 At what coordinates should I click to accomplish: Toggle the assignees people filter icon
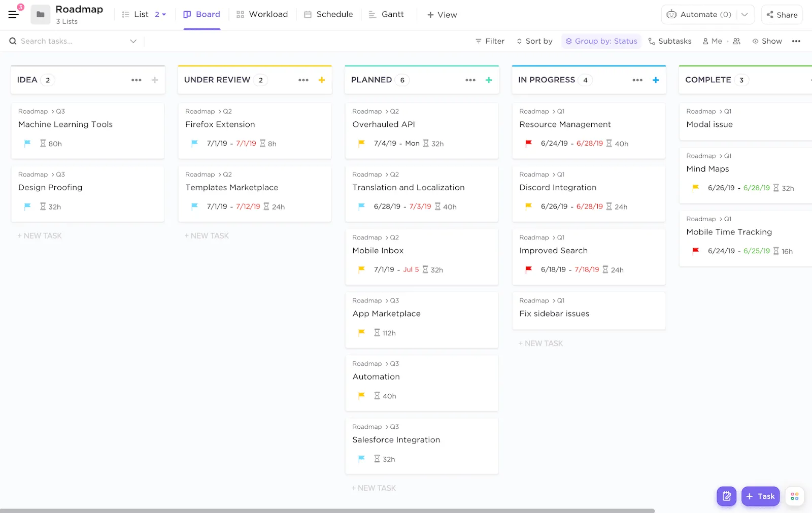pos(737,41)
